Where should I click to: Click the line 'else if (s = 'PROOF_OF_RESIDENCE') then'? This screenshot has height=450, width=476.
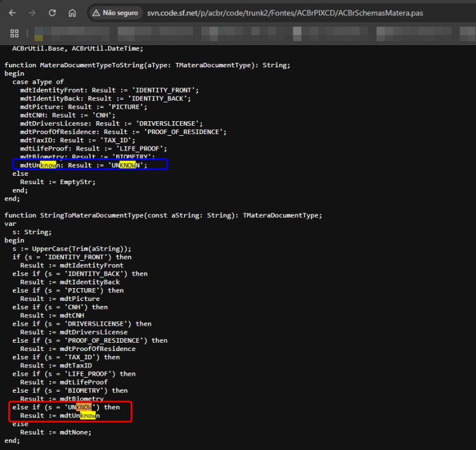pos(90,341)
